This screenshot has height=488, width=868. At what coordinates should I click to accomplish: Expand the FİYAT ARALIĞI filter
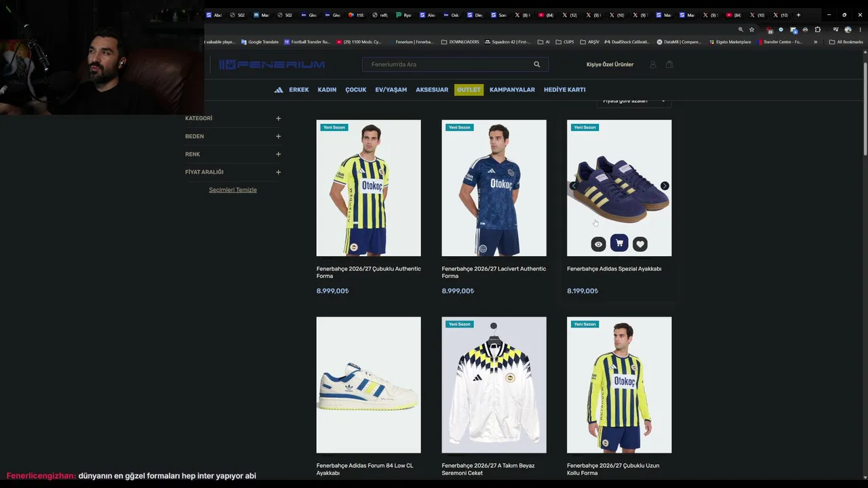click(233, 172)
